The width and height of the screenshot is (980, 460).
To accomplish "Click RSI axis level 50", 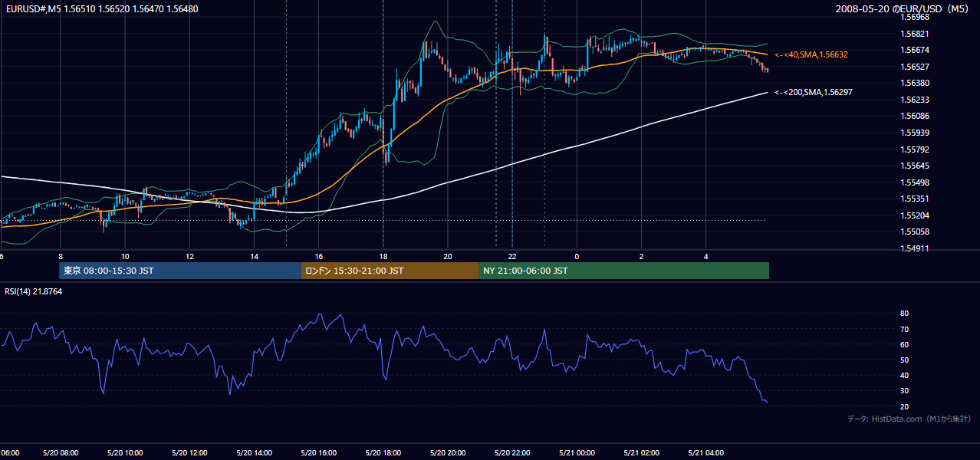I will click(904, 360).
